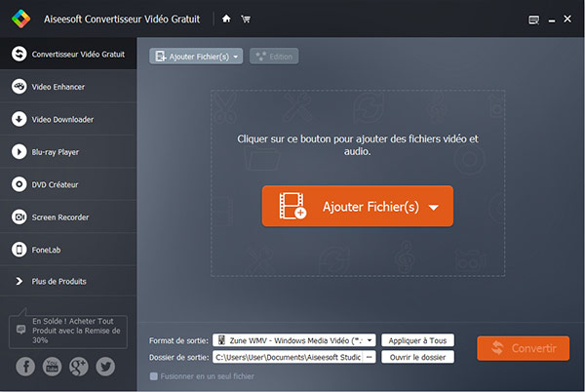Open Screen Recorder from sidebar
The width and height of the screenshot is (585, 392).
(68, 217)
